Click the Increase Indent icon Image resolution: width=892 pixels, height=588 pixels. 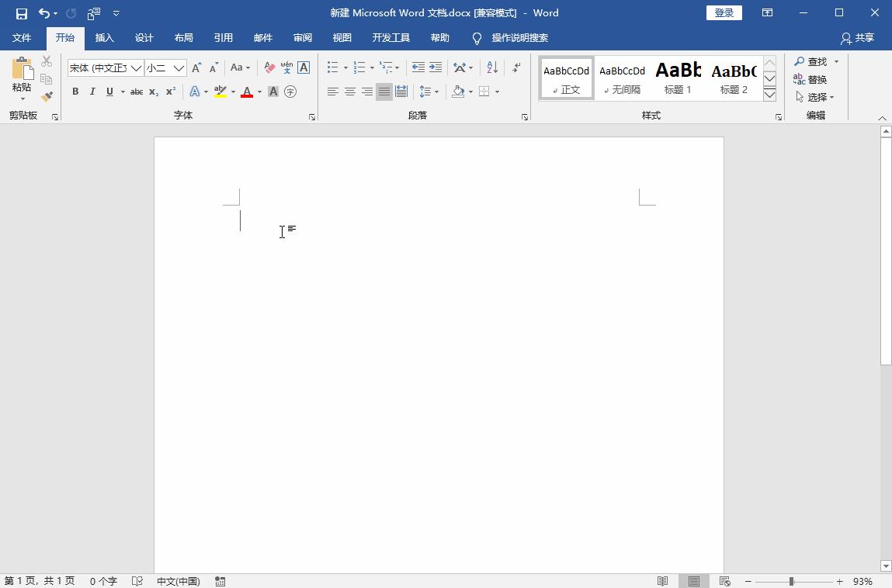[x=436, y=67]
